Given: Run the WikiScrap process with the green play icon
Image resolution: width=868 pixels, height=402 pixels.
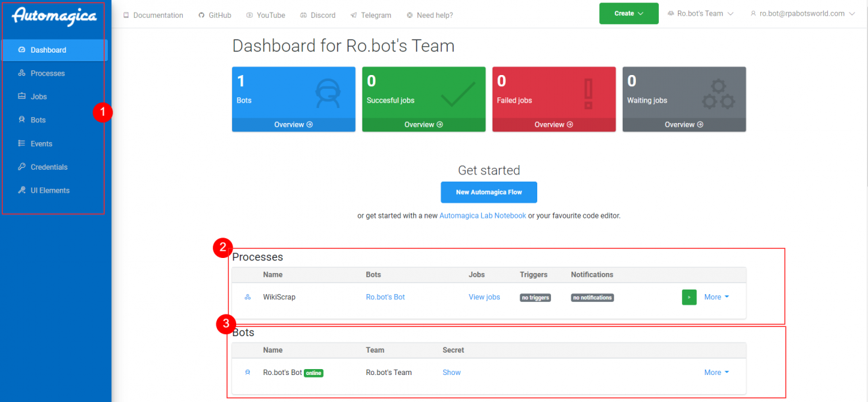Looking at the screenshot, I should coord(688,297).
